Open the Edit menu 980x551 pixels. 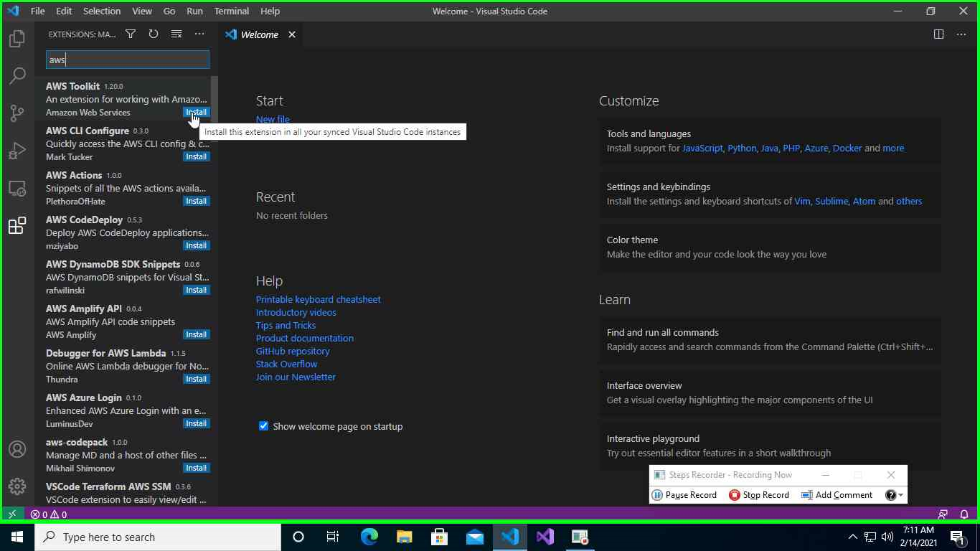tap(64, 11)
